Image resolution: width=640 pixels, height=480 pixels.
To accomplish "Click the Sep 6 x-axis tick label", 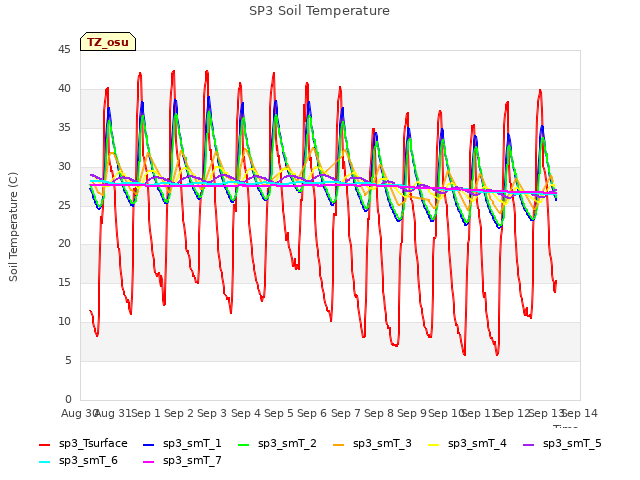I will [312, 413].
